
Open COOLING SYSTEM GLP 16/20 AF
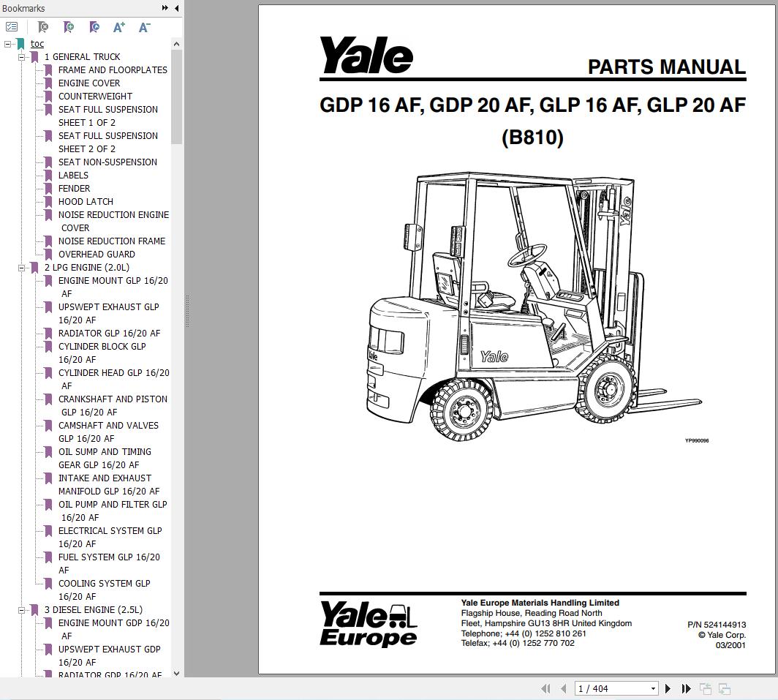(104, 590)
